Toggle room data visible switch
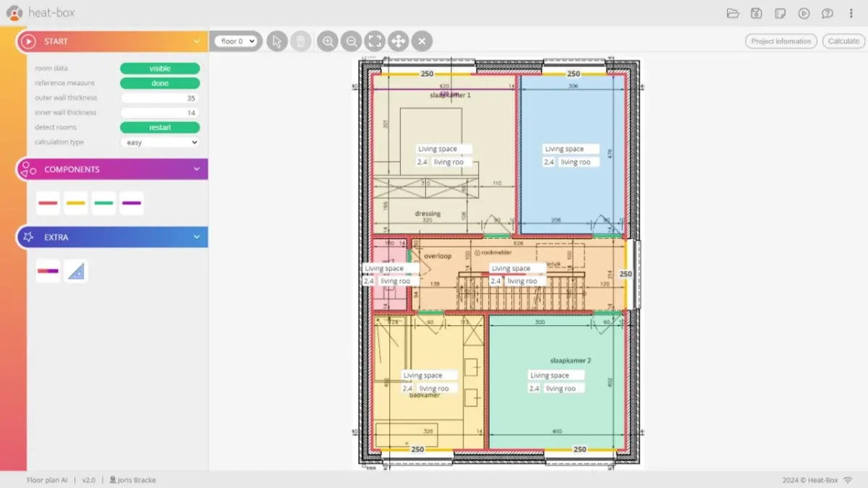Image resolution: width=868 pixels, height=488 pixels. 160,69
